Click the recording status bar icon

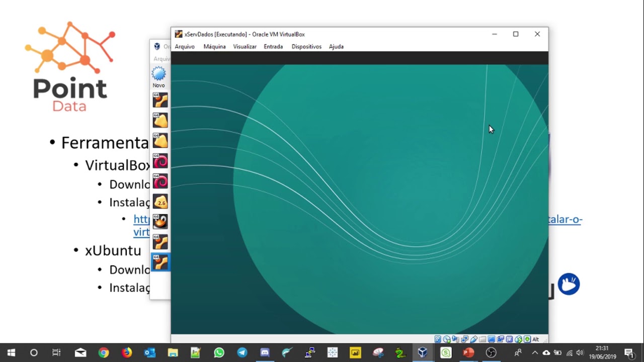click(x=501, y=339)
